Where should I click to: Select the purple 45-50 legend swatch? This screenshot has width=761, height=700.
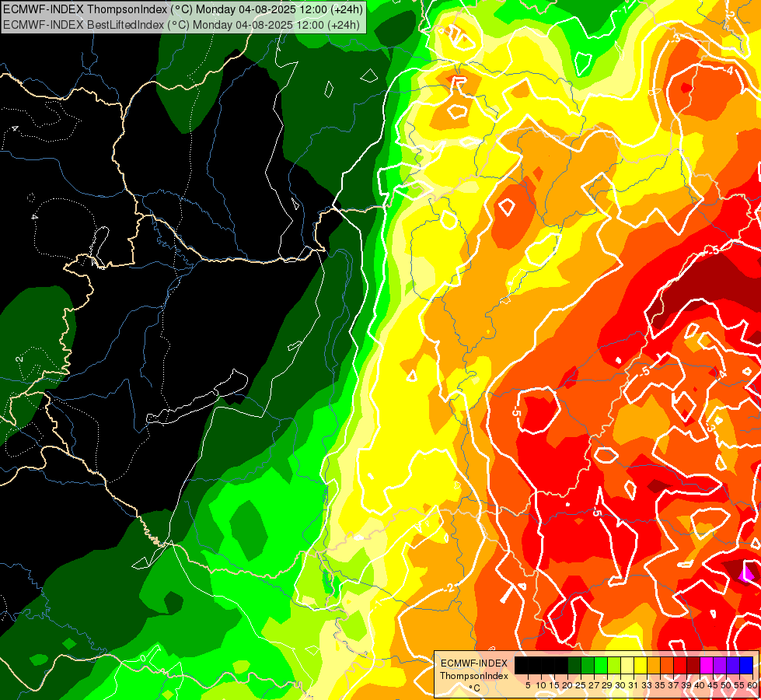(720, 666)
